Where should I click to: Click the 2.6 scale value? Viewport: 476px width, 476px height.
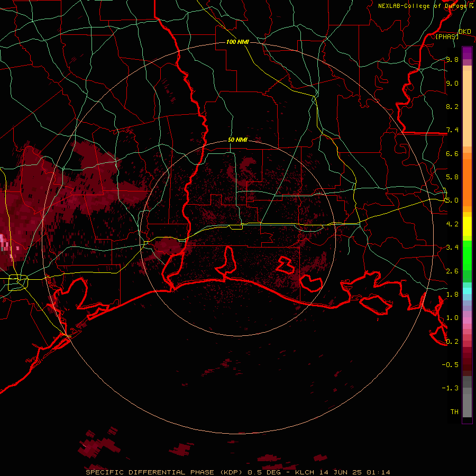[x=452, y=271]
